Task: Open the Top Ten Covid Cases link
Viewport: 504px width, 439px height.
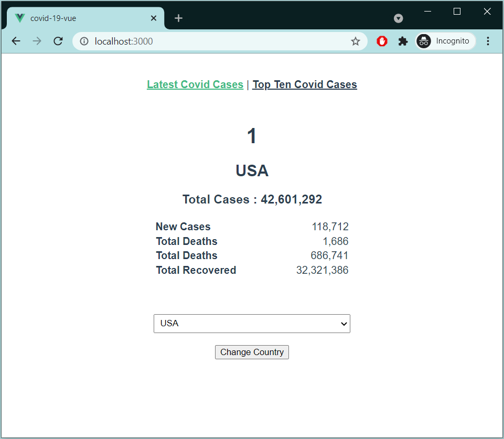Action: pos(305,84)
